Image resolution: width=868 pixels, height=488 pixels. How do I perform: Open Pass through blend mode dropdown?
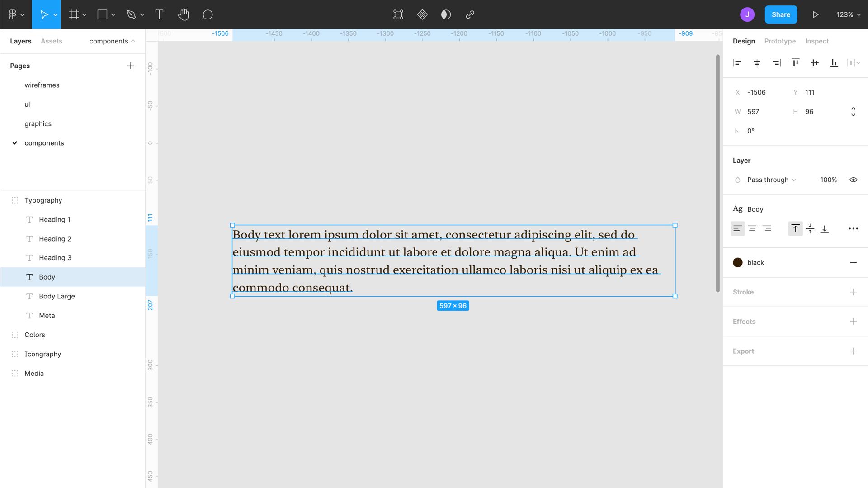pos(771,180)
